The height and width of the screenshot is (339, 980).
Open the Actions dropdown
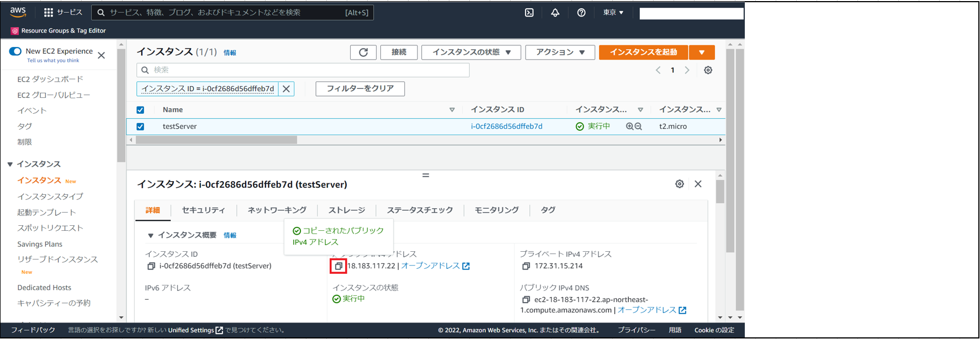click(560, 52)
